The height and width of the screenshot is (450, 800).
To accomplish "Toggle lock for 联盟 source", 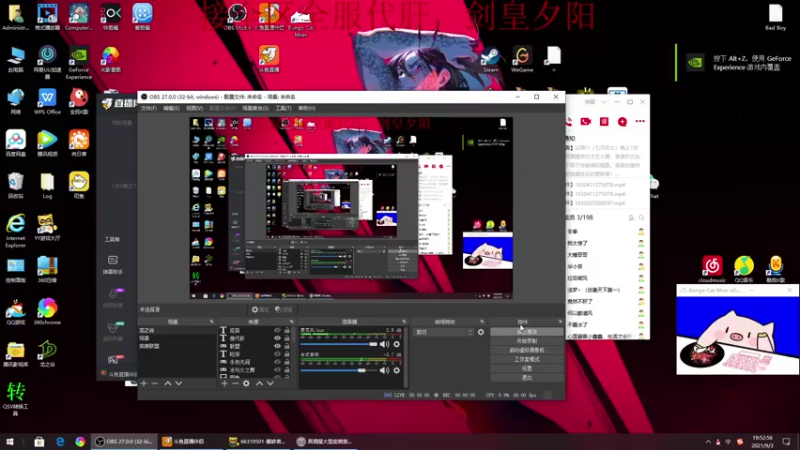I will [287, 346].
